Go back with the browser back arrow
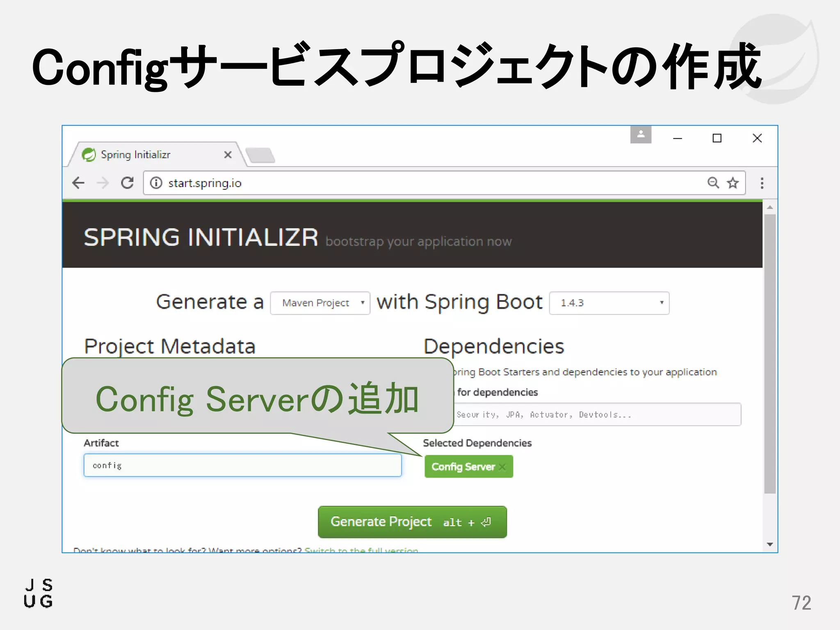Image resolution: width=840 pixels, height=630 pixels. 78,183
